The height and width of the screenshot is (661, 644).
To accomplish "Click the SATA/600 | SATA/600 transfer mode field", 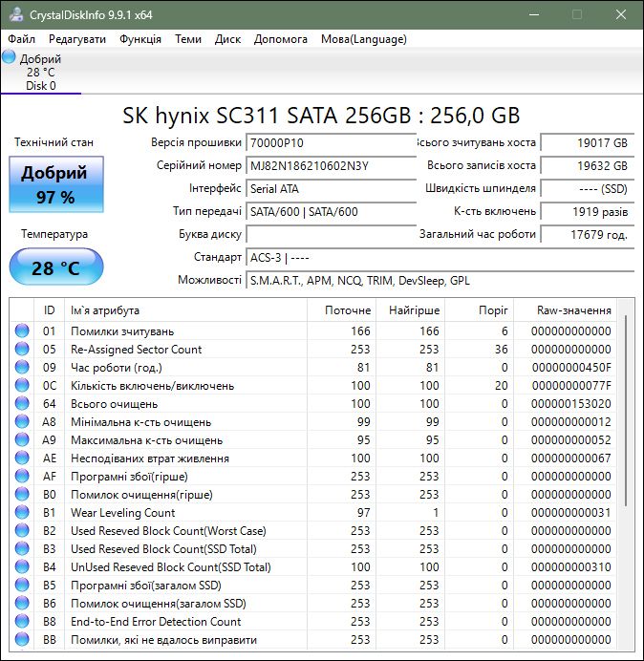I will click(x=331, y=211).
